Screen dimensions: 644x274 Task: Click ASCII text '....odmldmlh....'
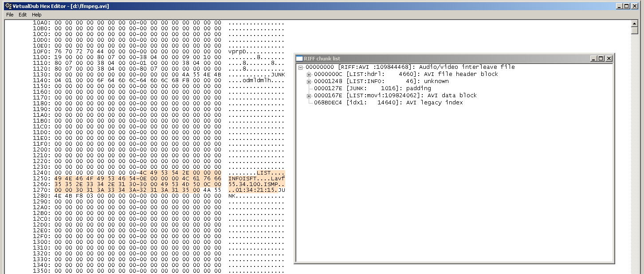(256, 80)
